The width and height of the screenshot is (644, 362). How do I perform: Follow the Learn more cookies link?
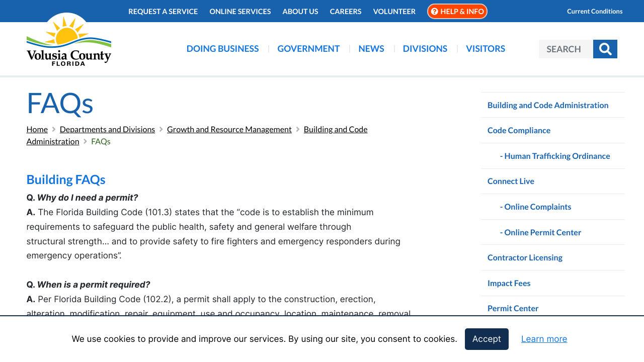tap(544, 339)
